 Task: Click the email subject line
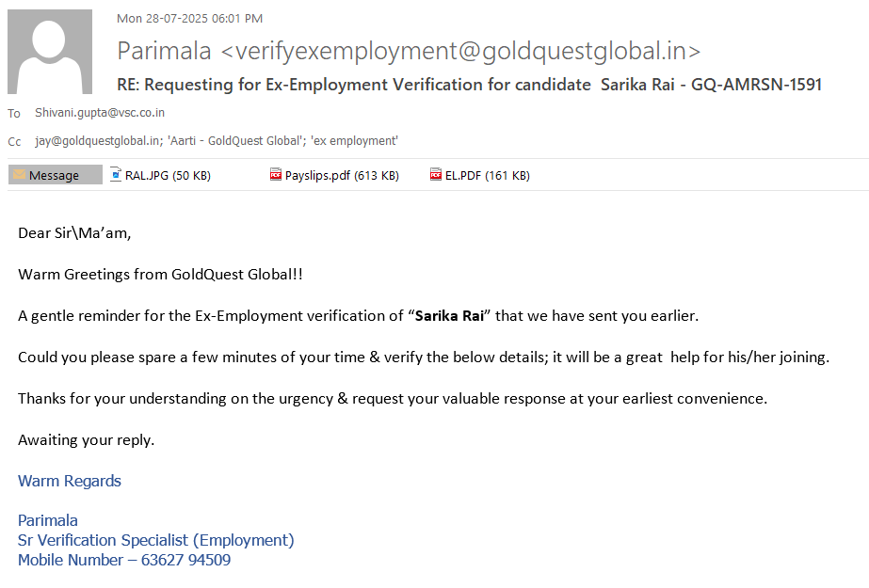[469, 85]
